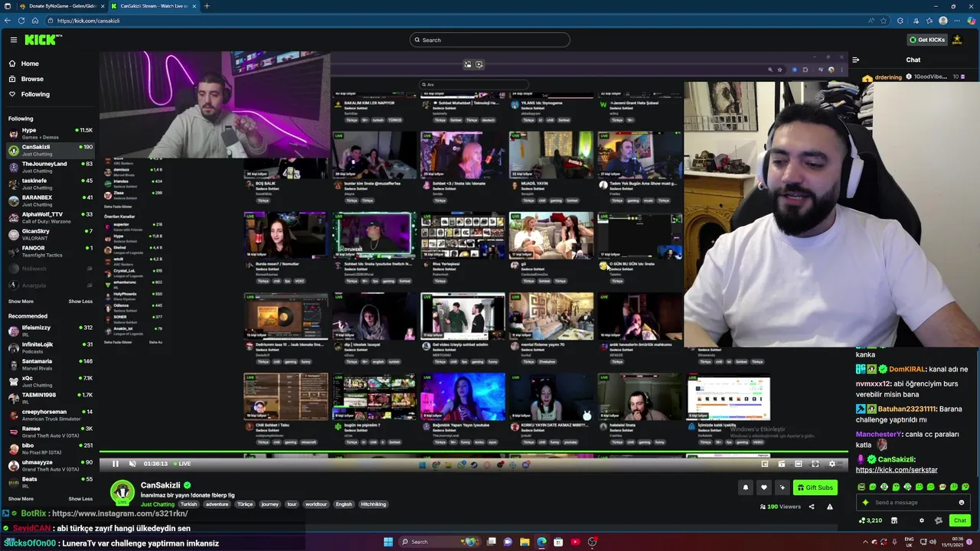
Task: Select the worldtour tag
Action: point(316,504)
